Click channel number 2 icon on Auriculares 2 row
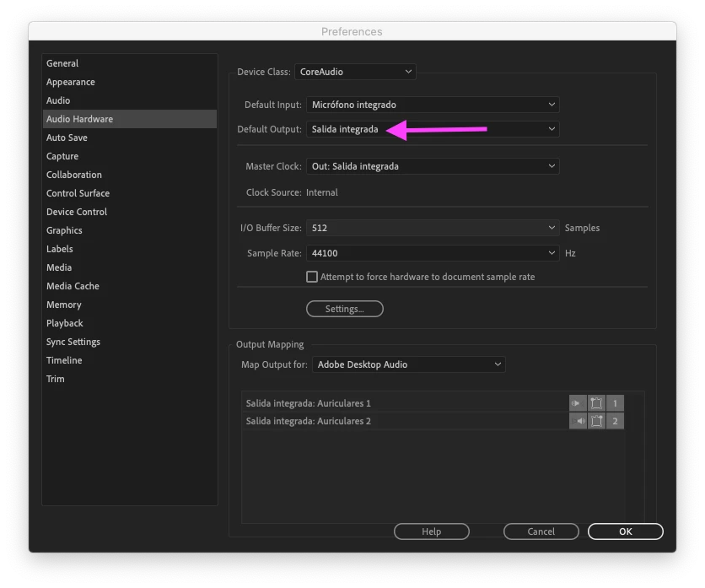The image size is (705, 588). coord(615,421)
